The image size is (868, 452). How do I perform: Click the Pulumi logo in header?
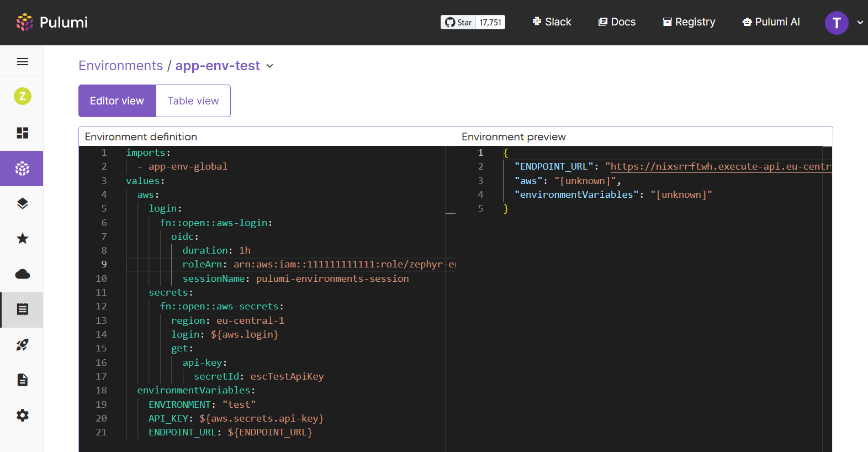(x=52, y=22)
